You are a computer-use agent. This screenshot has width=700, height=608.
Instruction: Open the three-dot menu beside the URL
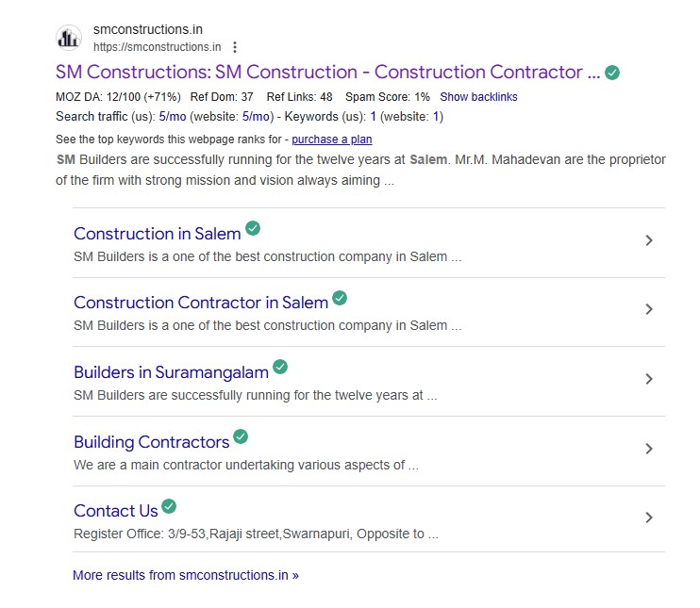pyautogui.click(x=235, y=47)
